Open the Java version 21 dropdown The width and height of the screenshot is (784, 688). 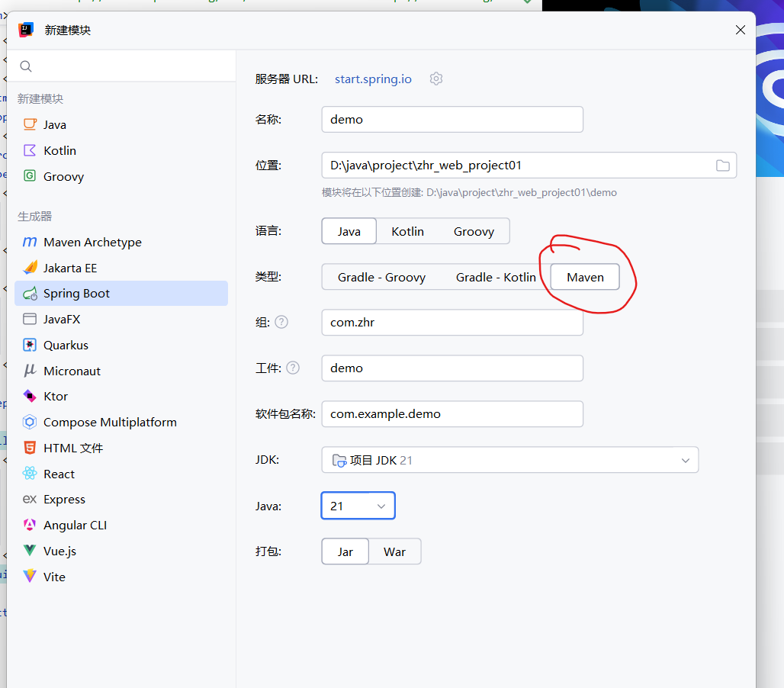358,506
